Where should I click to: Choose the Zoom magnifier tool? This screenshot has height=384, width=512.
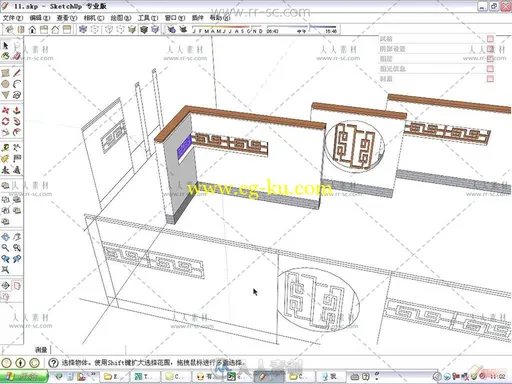coord(5,248)
